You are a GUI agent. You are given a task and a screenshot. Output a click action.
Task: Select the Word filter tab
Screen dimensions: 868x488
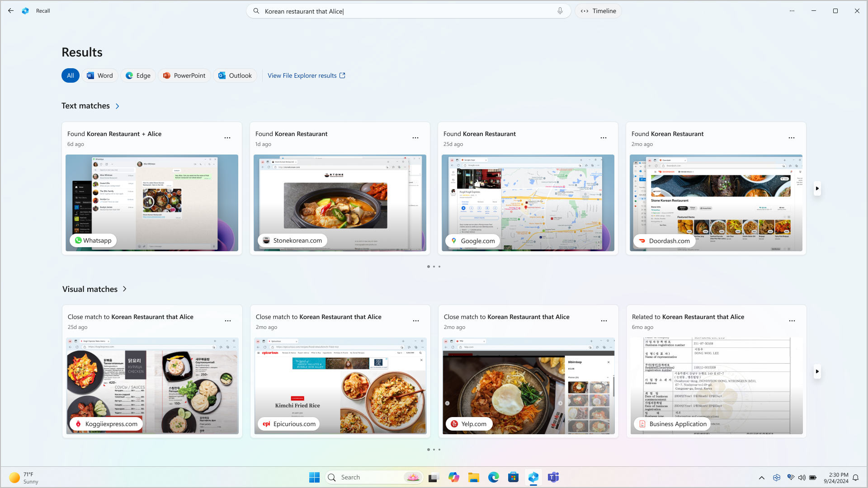pyautogui.click(x=99, y=75)
